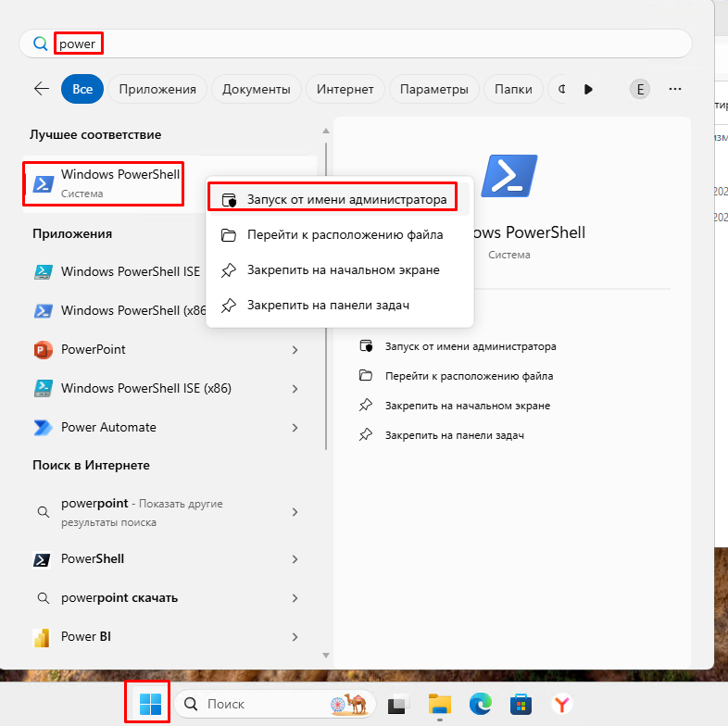The height and width of the screenshot is (726, 728).
Task: Click the PowerPoint icon
Action: [43, 349]
